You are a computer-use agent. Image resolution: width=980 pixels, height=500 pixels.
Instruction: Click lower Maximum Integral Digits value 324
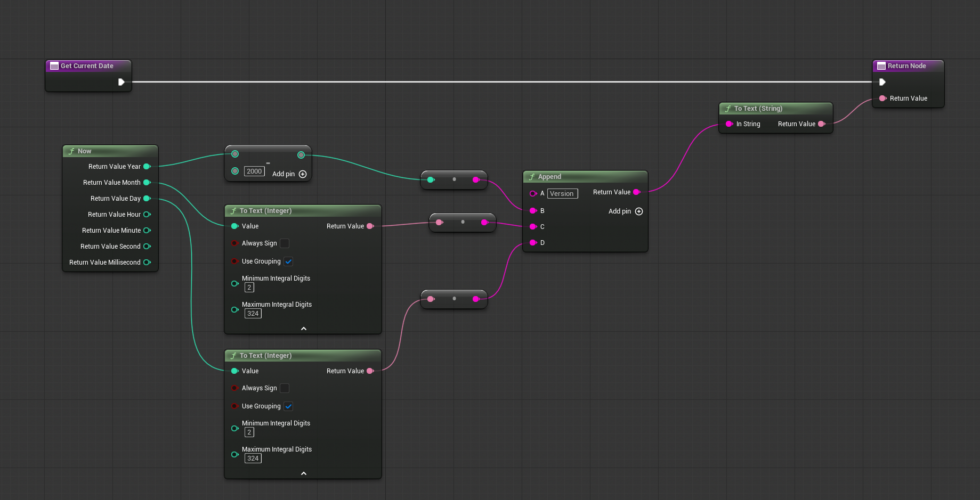point(253,458)
